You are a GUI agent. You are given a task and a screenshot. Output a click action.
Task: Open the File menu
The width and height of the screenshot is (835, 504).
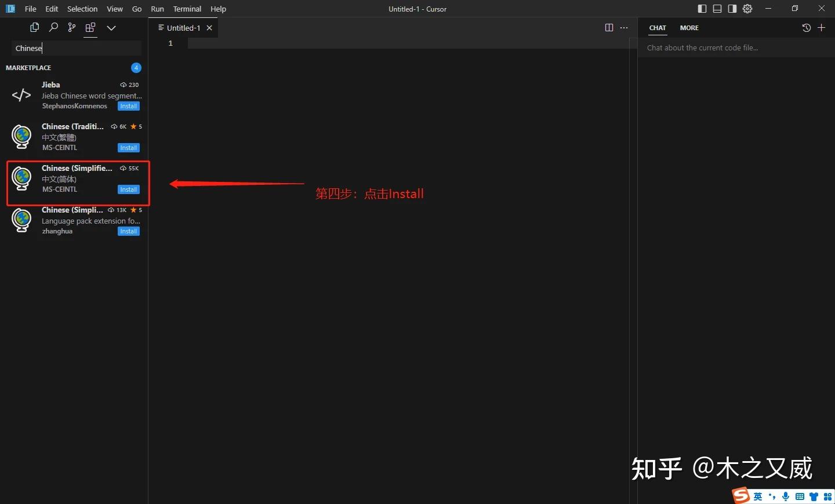(x=31, y=9)
